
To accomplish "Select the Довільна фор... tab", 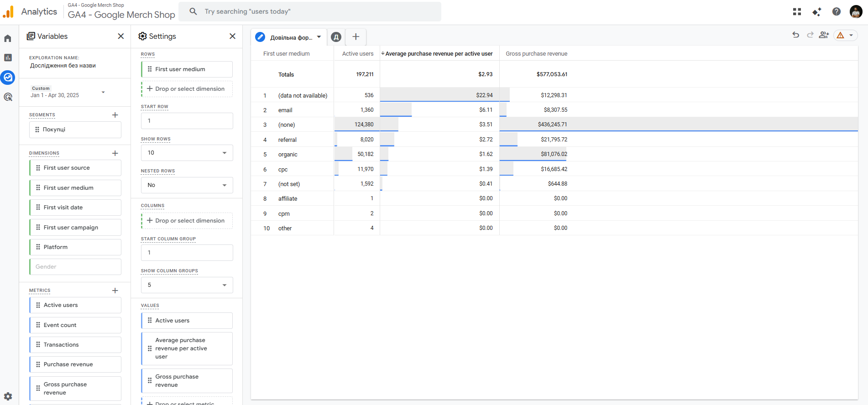I will coord(291,37).
